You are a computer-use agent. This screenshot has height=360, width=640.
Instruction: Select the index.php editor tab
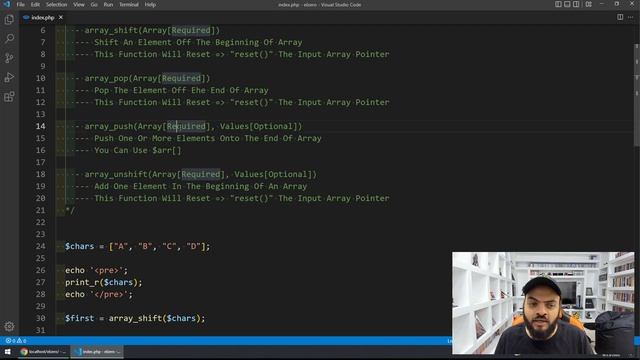tap(43, 17)
